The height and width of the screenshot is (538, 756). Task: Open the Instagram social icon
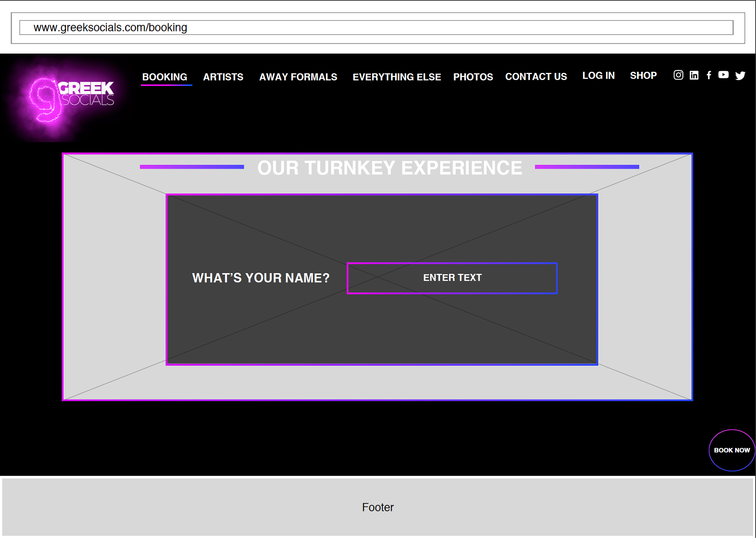(678, 75)
